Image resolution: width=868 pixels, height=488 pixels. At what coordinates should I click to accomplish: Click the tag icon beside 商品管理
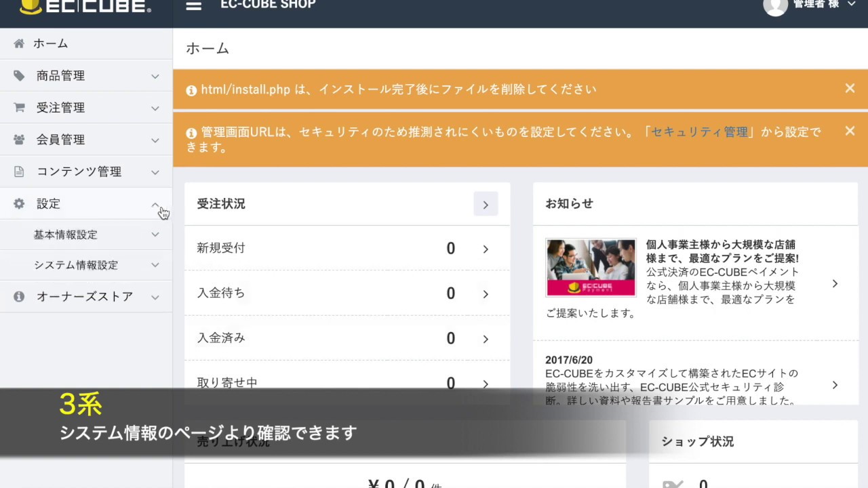tap(19, 76)
